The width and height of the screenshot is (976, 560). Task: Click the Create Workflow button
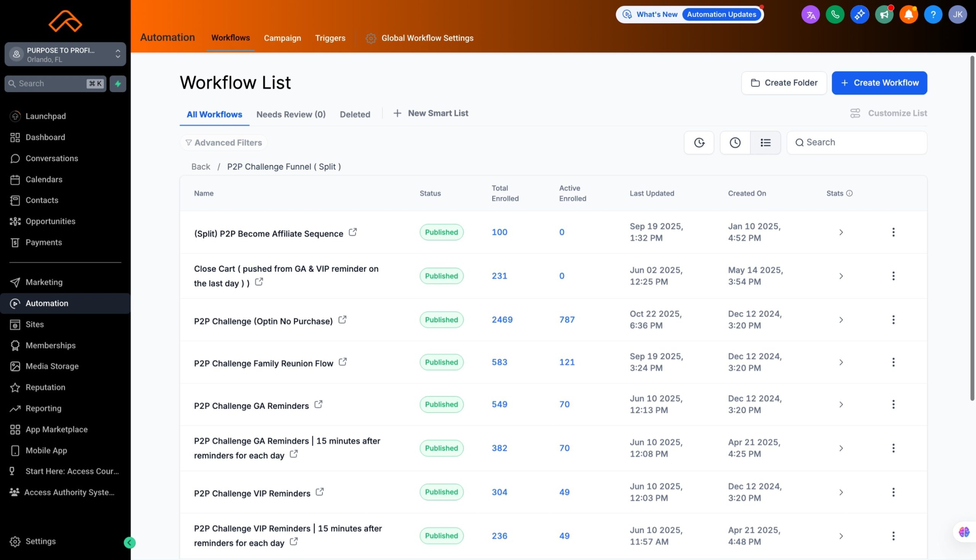tap(879, 83)
